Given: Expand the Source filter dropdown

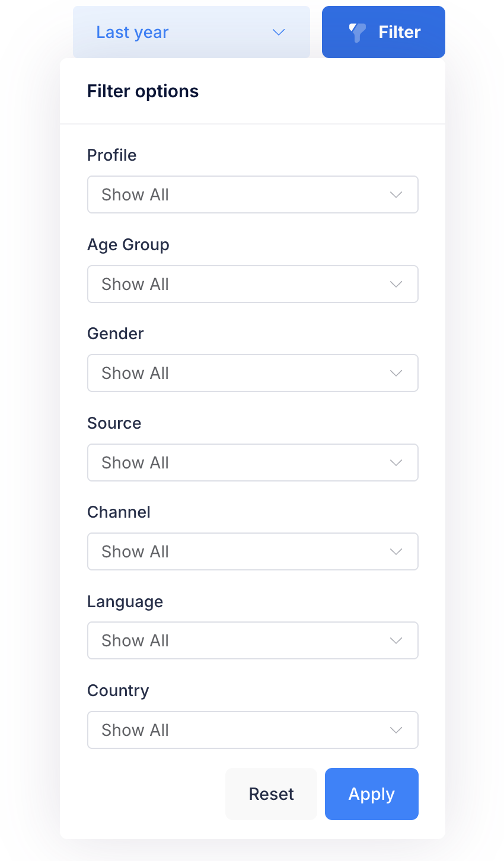Looking at the screenshot, I should [x=253, y=463].
